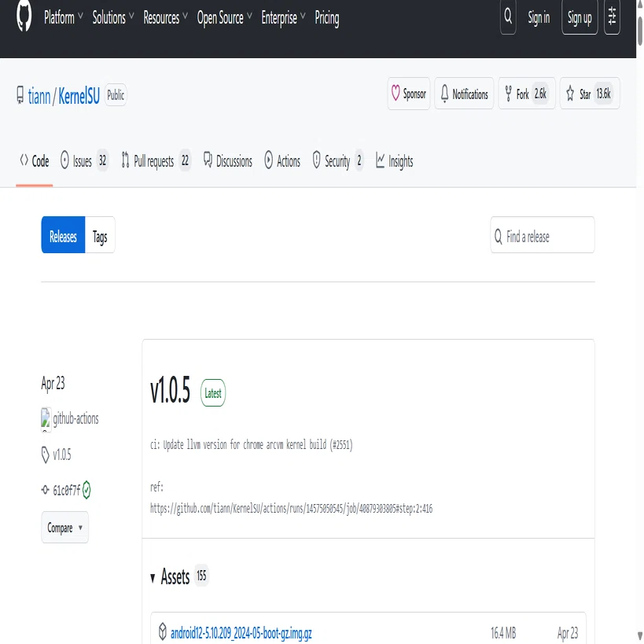Open the actions run URL link
644x644 pixels.
[291, 509]
